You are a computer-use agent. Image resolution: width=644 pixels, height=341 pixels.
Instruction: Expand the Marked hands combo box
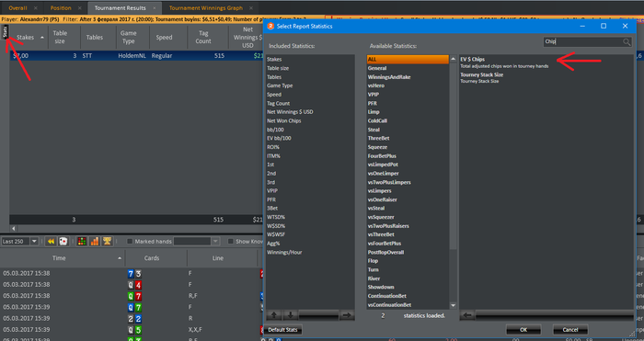click(196, 242)
